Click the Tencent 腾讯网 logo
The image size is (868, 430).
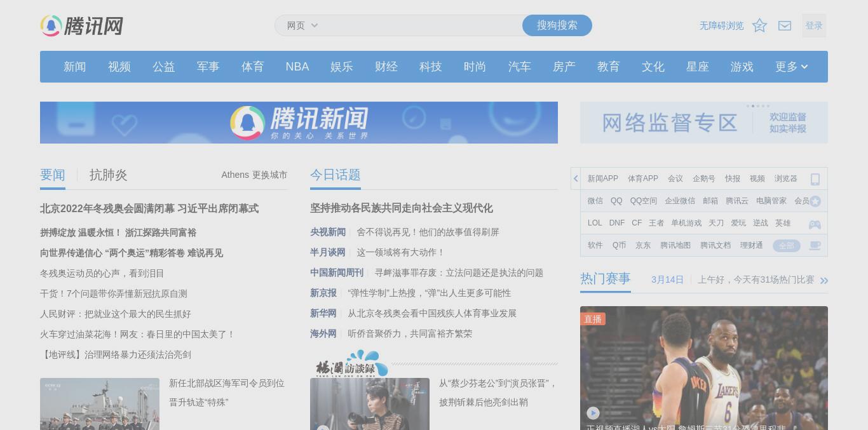[81, 26]
